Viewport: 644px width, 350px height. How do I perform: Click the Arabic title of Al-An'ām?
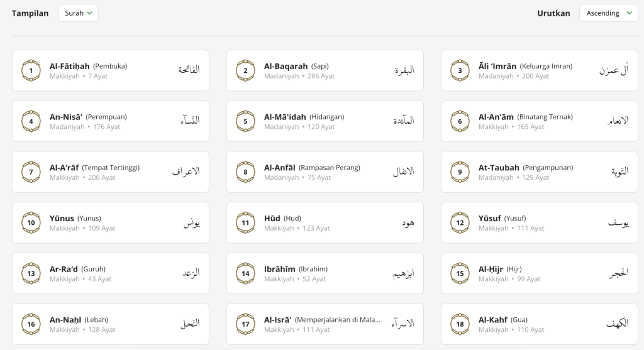(618, 121)
